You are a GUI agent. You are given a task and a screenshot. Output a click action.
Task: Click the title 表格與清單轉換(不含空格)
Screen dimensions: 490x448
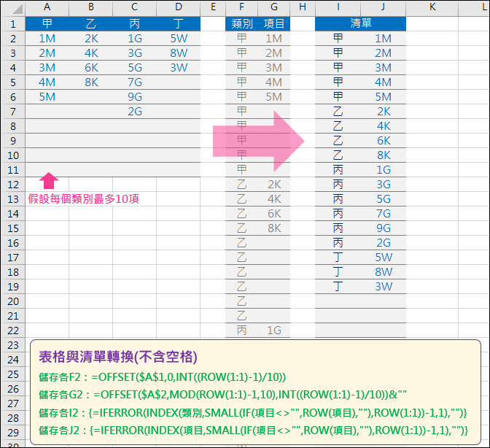(118, 357)
